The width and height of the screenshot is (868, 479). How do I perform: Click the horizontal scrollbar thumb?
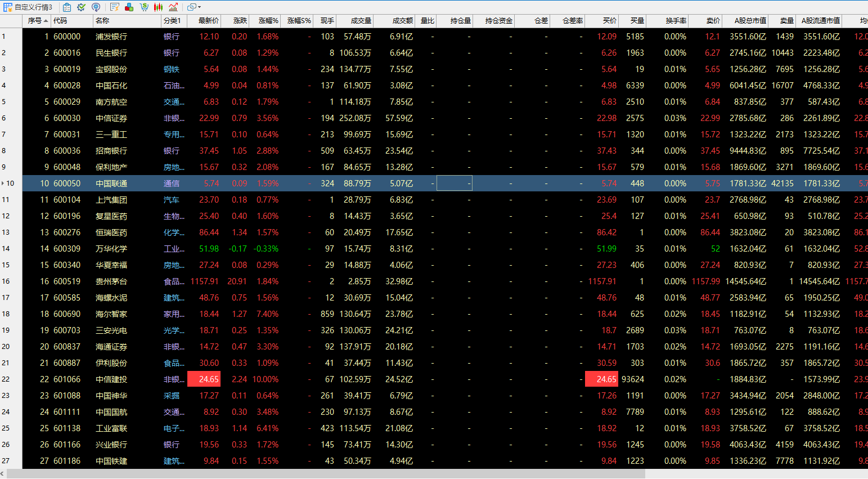pyautogui.click(x=326, y=474)
